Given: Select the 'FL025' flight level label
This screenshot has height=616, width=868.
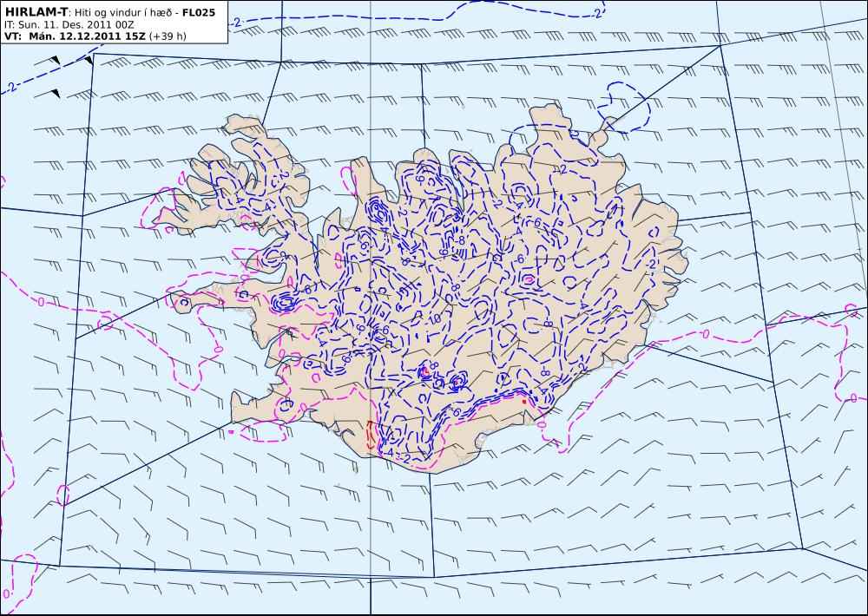Looking at the screenshot, I should tap(199, 12).
